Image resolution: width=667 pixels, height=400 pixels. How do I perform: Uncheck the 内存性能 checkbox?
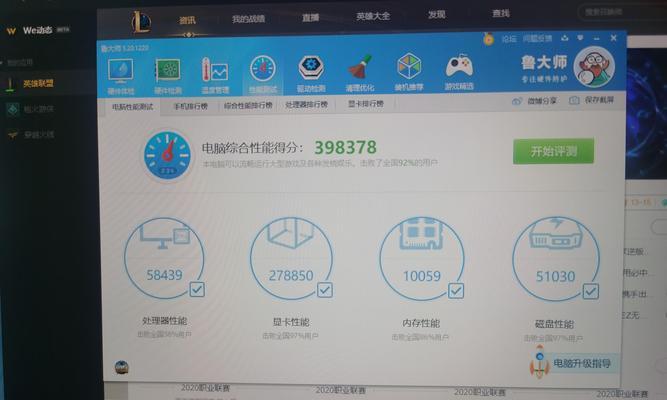pyautogui.click(x=456, y=291)
